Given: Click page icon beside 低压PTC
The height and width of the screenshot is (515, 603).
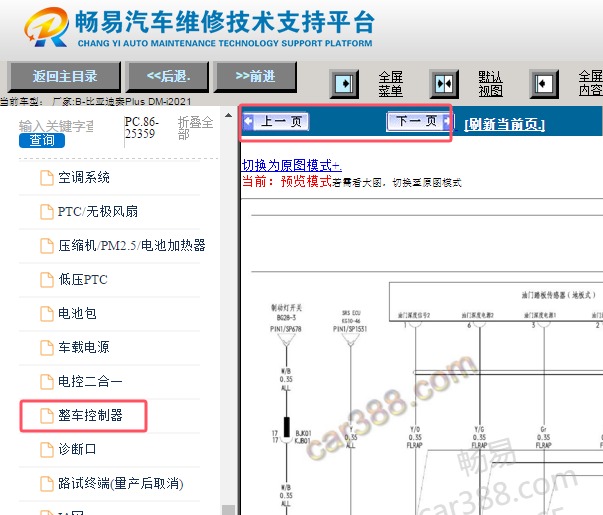Looking at the screenshot, I should (47, 280).
